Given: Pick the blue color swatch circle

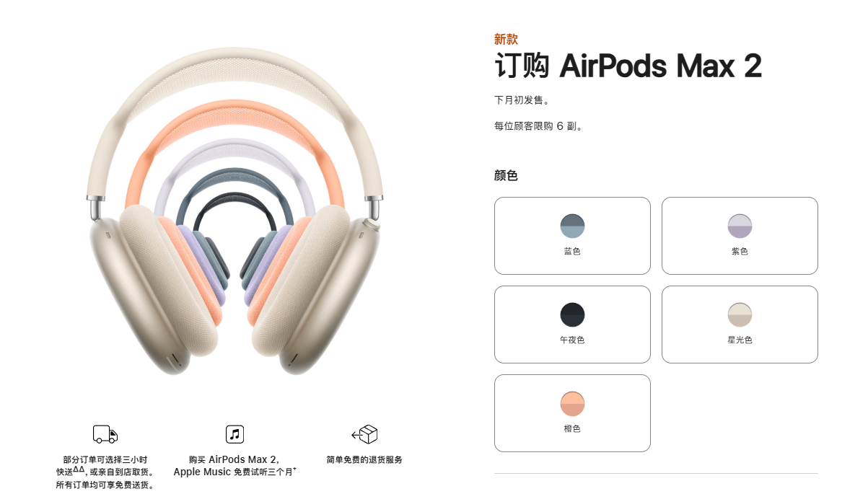Looking at the screenshot, I should pos(572,226).
